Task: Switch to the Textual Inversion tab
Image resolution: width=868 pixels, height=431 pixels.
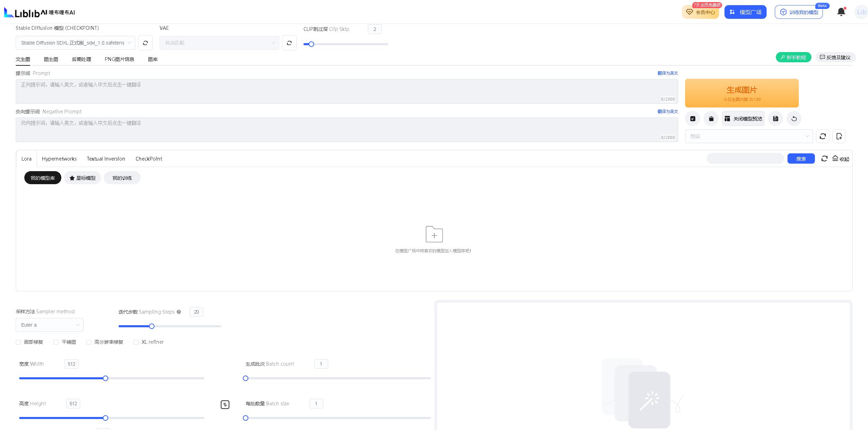Action: tap(106, 159)
